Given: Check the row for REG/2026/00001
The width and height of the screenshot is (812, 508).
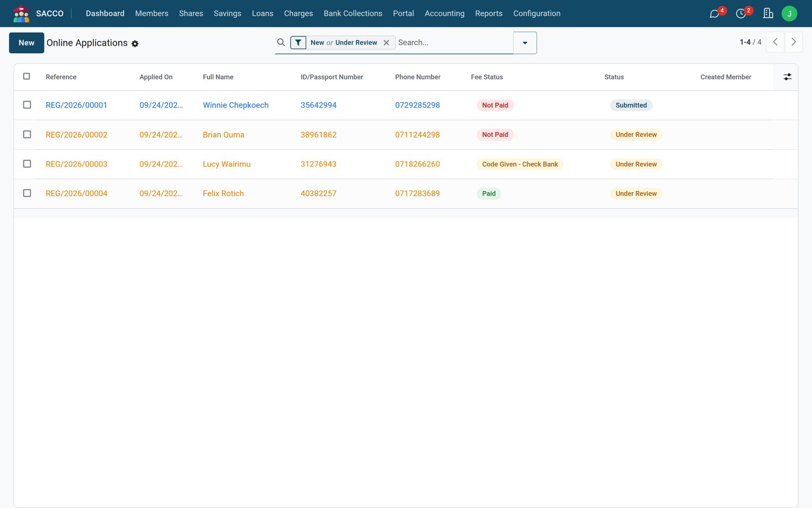Looking at the screenshot, I should 27,105.
